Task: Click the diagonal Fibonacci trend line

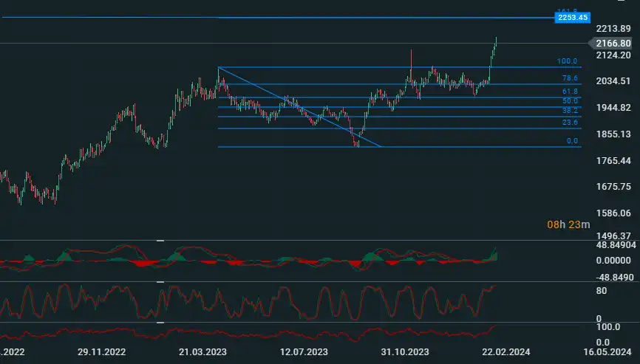Action: coord(299,107)
